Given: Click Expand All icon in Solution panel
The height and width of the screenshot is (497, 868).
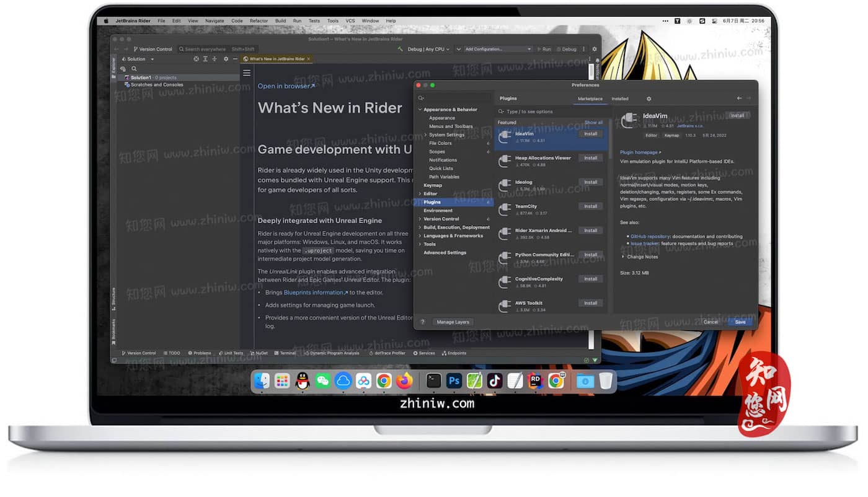Looking at the screenshot, I should click(x=205, y=59).
